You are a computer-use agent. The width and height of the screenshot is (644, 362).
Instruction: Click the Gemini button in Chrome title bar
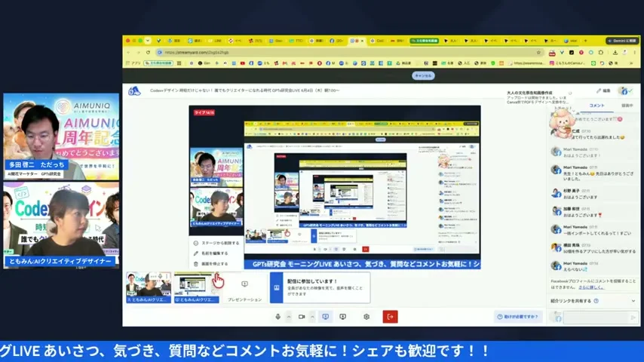[622, 41]
